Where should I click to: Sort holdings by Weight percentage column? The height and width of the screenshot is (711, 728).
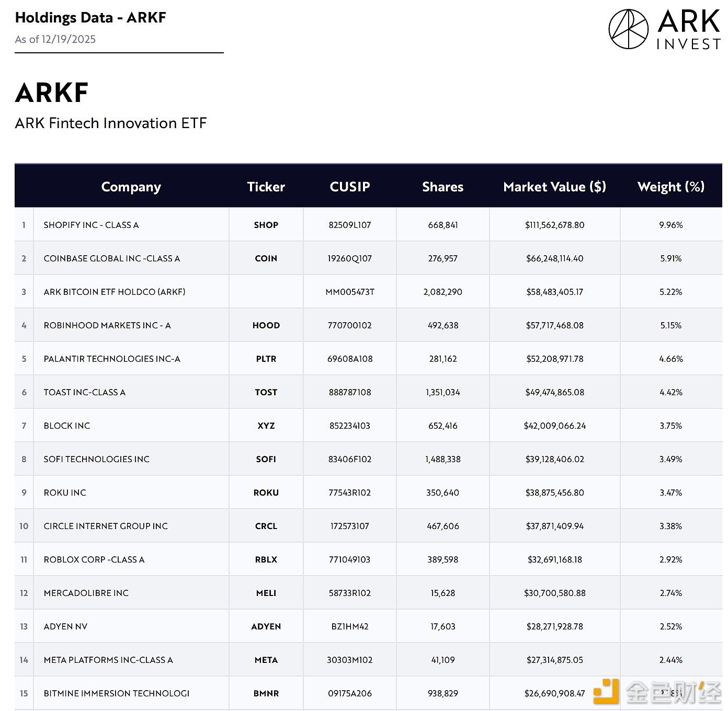671,187
